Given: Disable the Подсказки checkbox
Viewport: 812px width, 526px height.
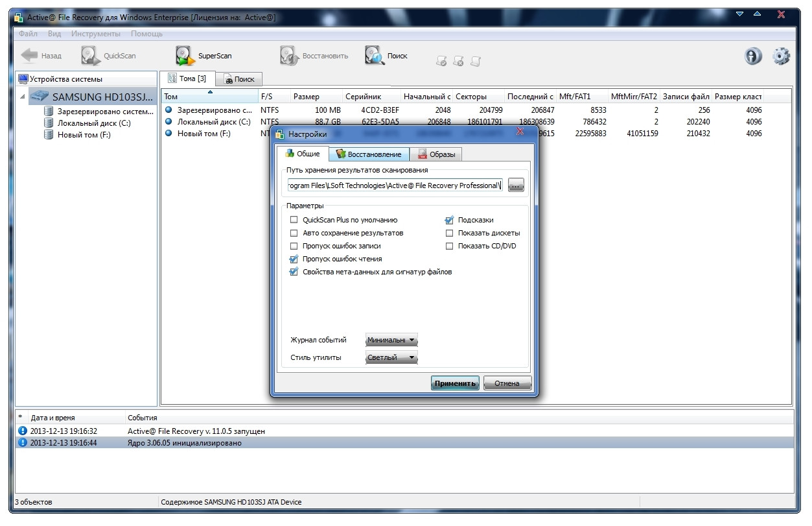Looking at the screenshot, I should (450, 220).
